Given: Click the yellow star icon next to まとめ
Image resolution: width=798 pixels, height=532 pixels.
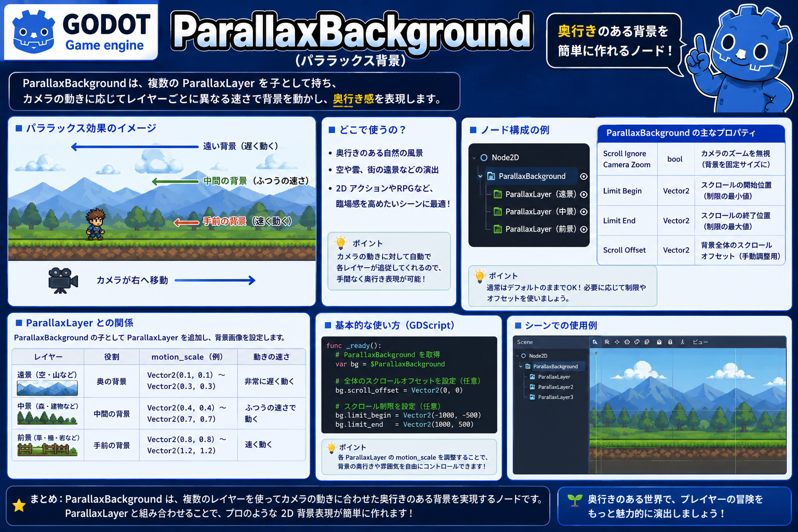Looking at the screenshot, I should click(x=19, y=505).
